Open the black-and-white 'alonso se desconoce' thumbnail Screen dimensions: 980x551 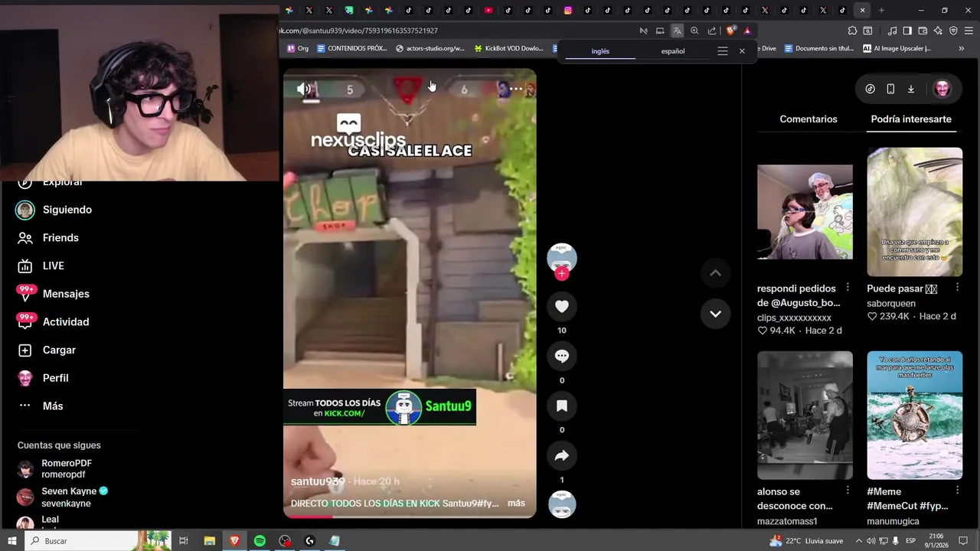(805, 415)
